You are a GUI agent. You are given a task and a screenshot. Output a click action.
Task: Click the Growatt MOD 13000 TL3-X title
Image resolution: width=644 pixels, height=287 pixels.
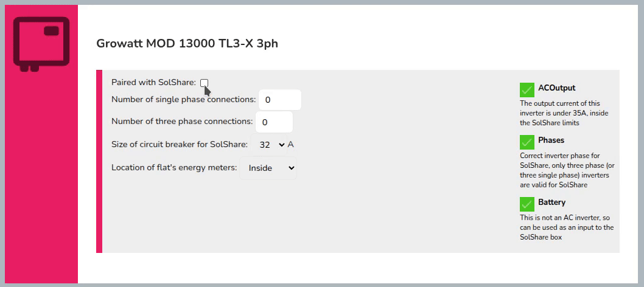pos(187,44)
